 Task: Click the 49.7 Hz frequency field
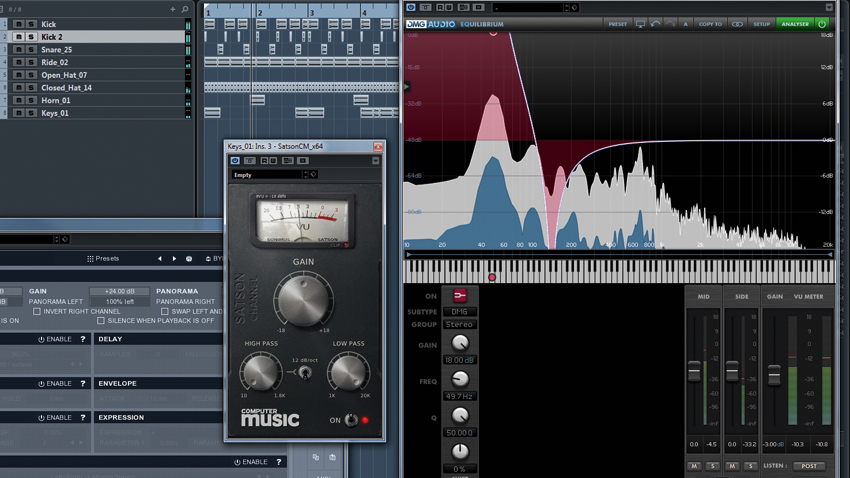pos(459,397)
